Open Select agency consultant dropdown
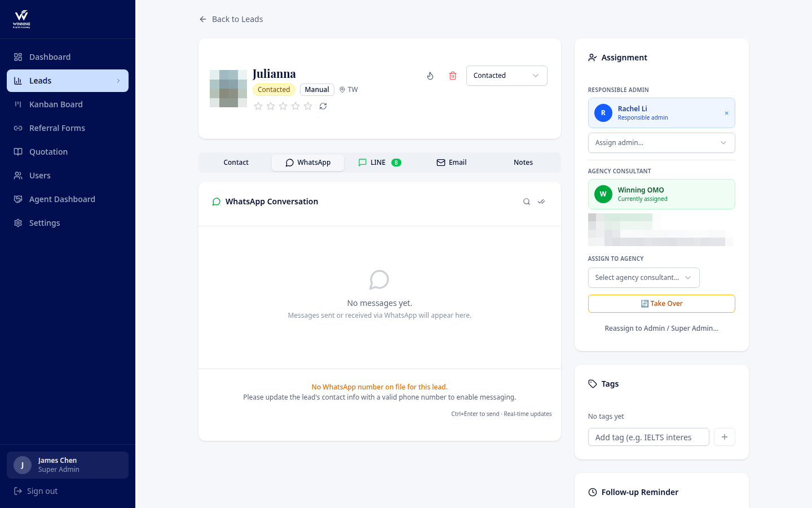This screenshot has height=508, width=812. point(644,278)
